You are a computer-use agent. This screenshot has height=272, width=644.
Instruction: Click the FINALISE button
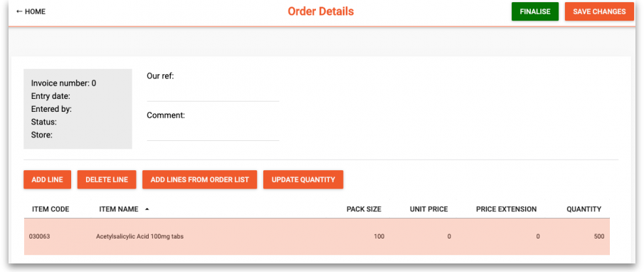click(x=535, y=11)
